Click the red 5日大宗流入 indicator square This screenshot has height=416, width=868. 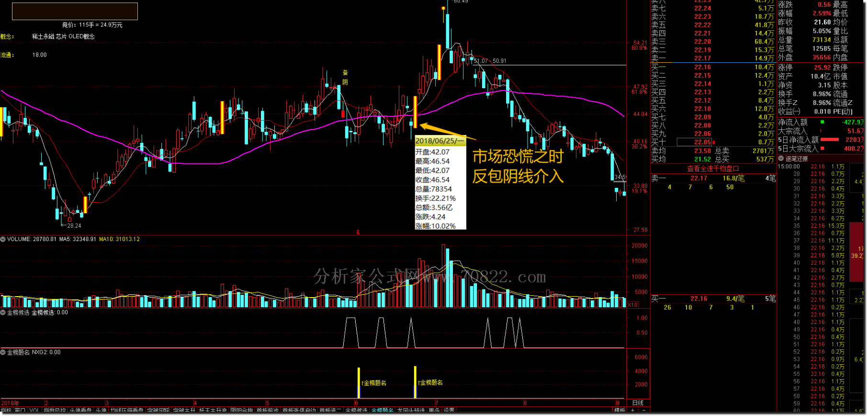click(822, 149)
